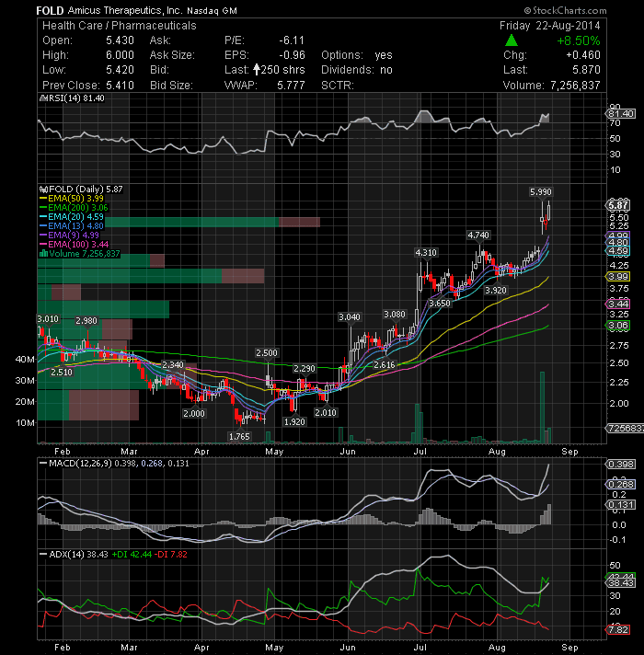Click the Friday 22-Aug-2014 date text
The height and width of the screenshot is (655, 644).
point(549,26)
